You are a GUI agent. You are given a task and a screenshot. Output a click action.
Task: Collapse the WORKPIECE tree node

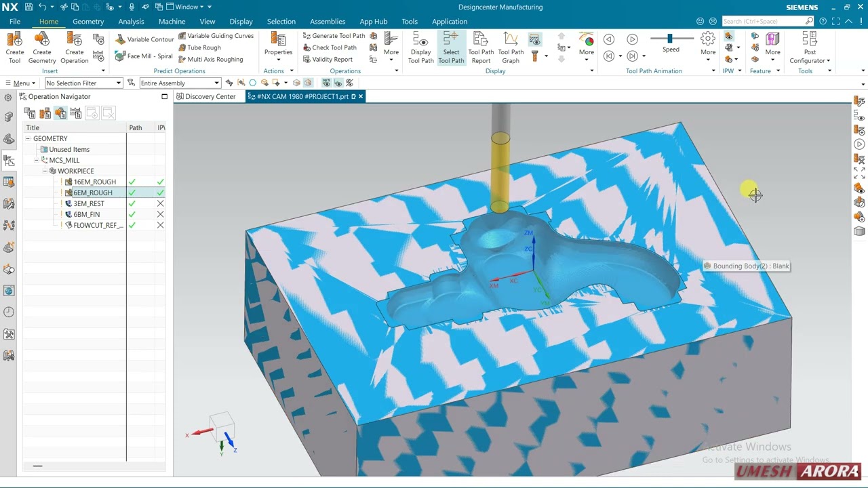(x=45, y=171)
